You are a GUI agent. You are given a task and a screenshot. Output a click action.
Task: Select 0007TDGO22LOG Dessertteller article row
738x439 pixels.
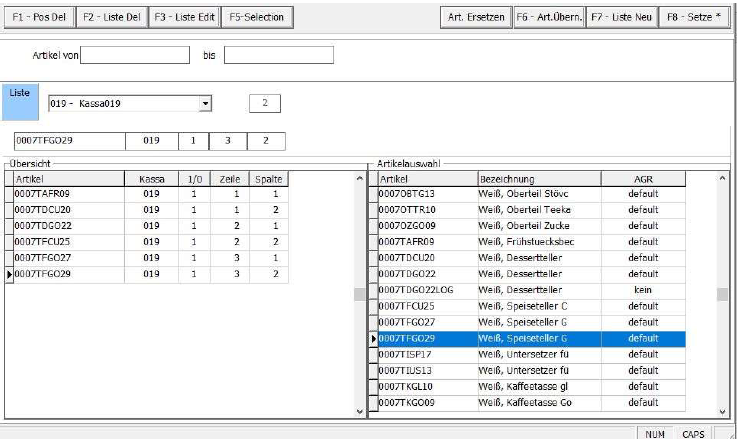pos(427,289)
